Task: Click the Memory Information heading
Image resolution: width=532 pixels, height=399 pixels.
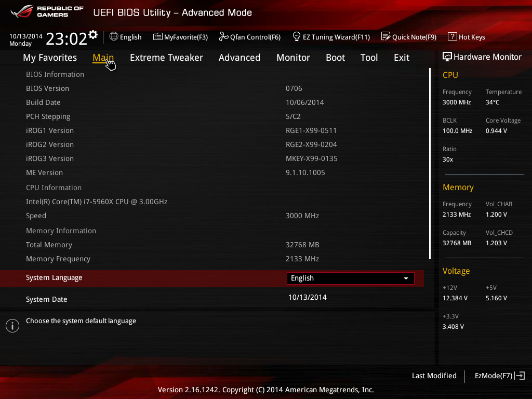Action: click(x=61, y=231)
